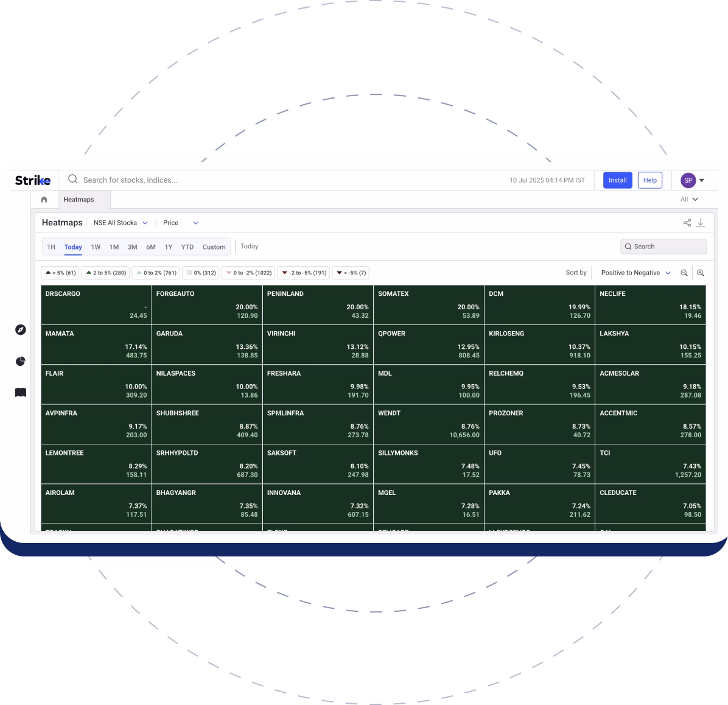Open the book icon in sidebar
The width and height of the screenshot is (728, 705).
click(x=21, y=393)
